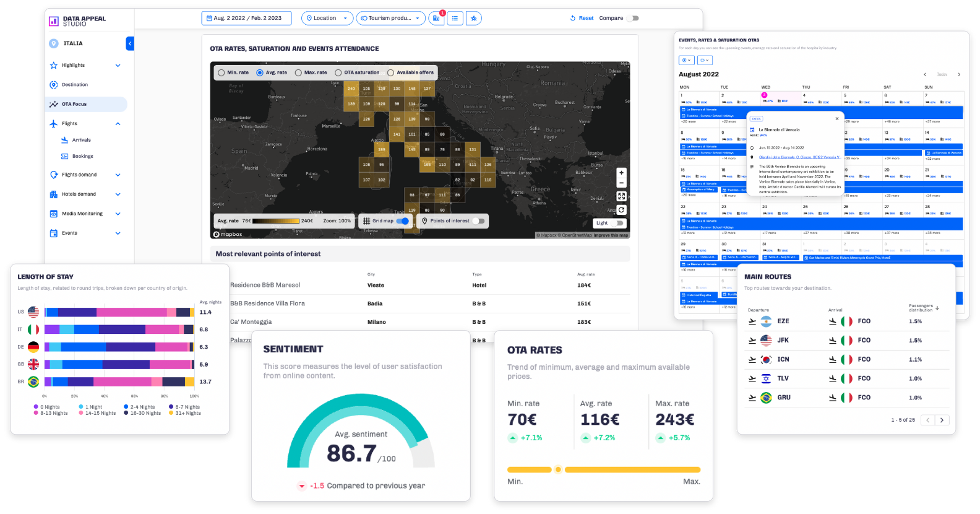Go to next page of Main Routes
This screenshot has height=514, width=980.
click(x=942, y=420)
